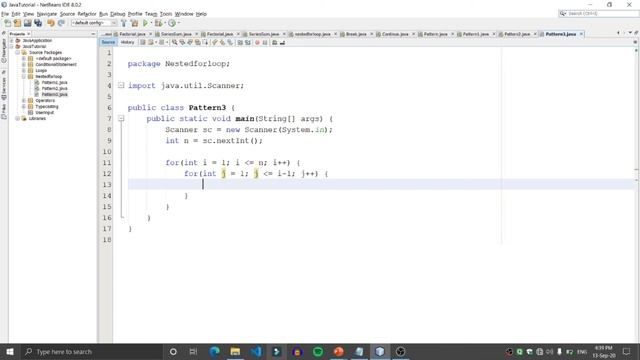
Task: Open the dropdown arrow beside Run Project
Action: 151,23
